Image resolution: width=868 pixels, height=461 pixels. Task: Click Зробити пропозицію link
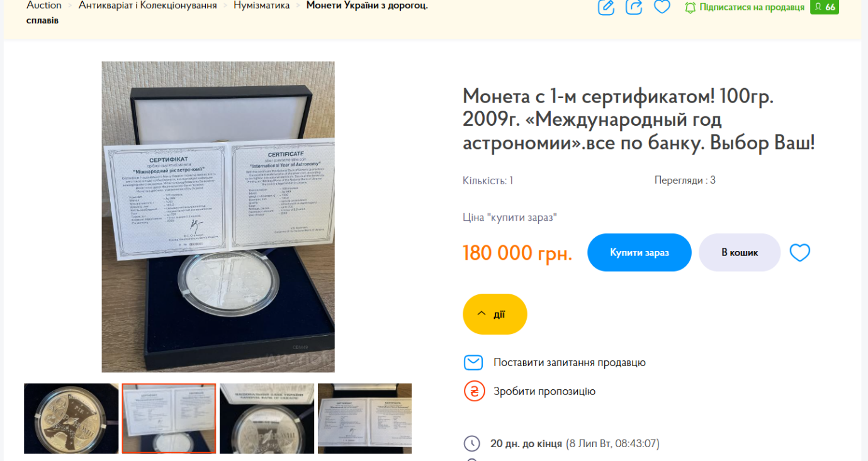click(x=544, y=391)
